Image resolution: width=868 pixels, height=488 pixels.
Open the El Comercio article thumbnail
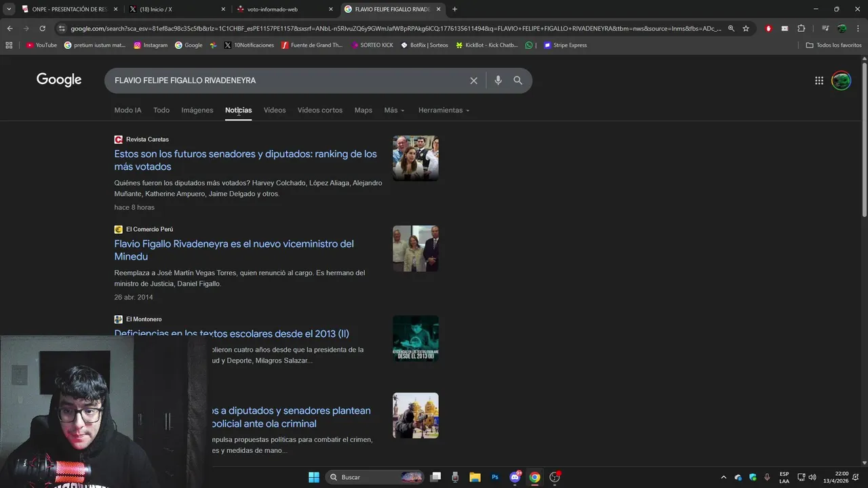416,248
